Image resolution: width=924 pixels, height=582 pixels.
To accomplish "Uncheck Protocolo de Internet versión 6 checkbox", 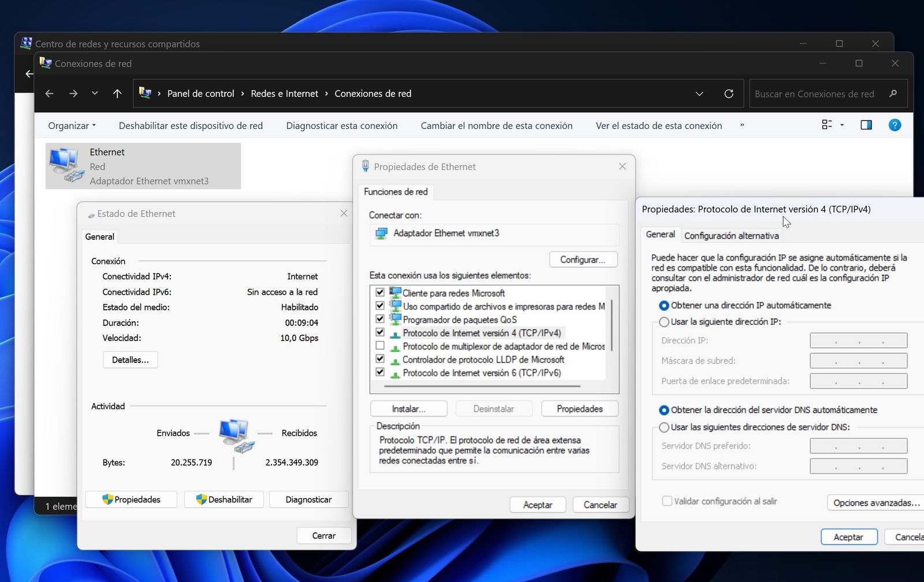I will click(x=380, y=372).
